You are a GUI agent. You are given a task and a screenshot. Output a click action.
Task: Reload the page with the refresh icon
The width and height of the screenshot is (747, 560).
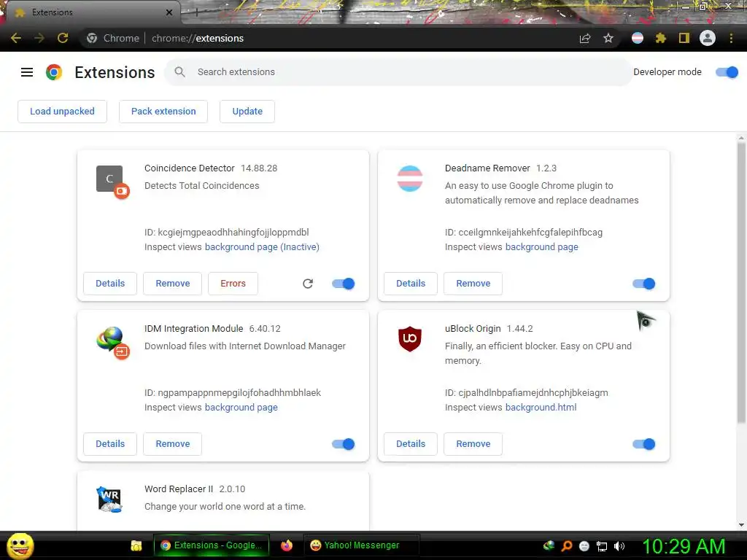63,38
